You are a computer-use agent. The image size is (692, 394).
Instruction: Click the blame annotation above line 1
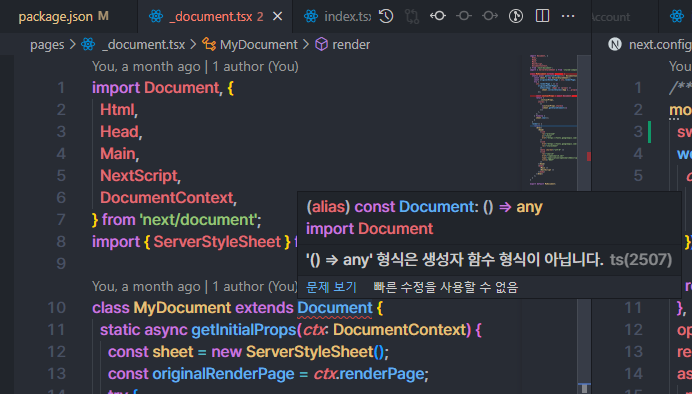[x=195, y=67]
